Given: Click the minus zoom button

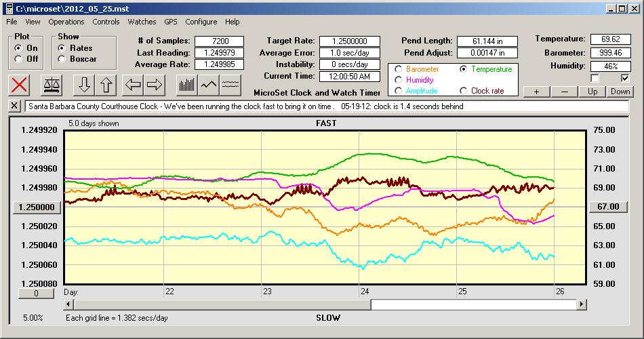Looking at the screenshot, I should click(x=564, y=92).
